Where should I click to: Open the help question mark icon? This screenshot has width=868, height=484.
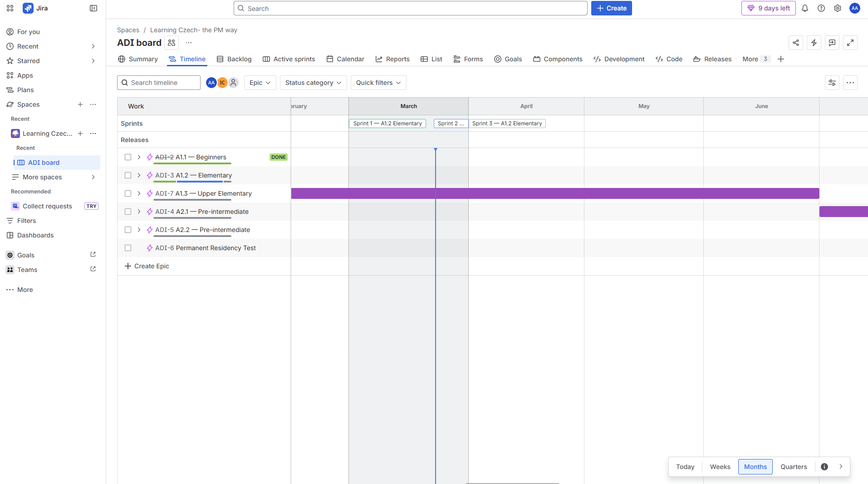[x=821, y=8]
